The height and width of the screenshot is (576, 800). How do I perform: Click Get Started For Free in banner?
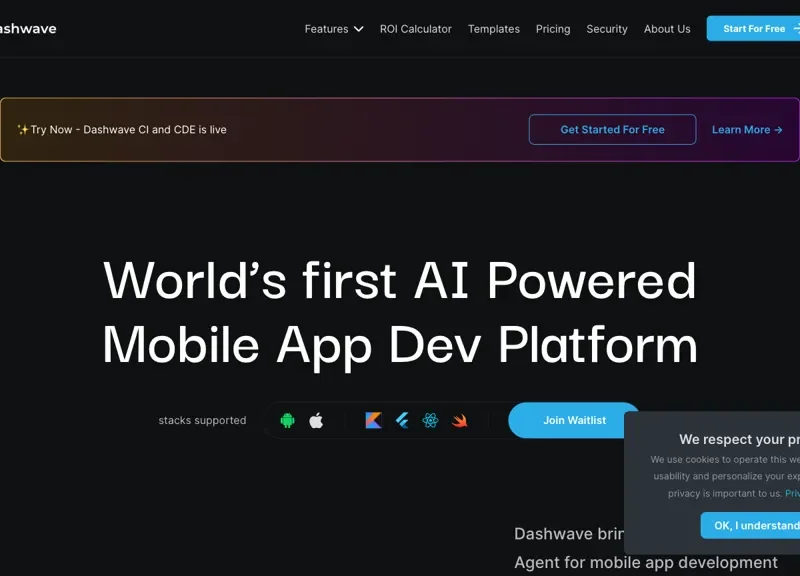click(x=612, y=130)
